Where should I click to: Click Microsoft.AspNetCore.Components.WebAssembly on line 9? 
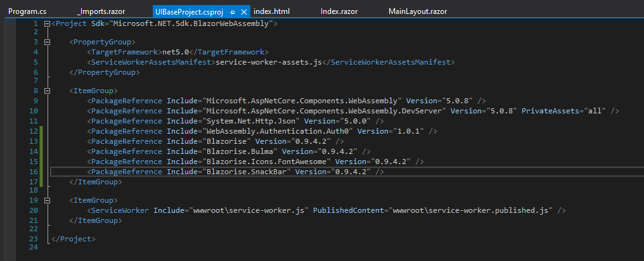point(302,101)
